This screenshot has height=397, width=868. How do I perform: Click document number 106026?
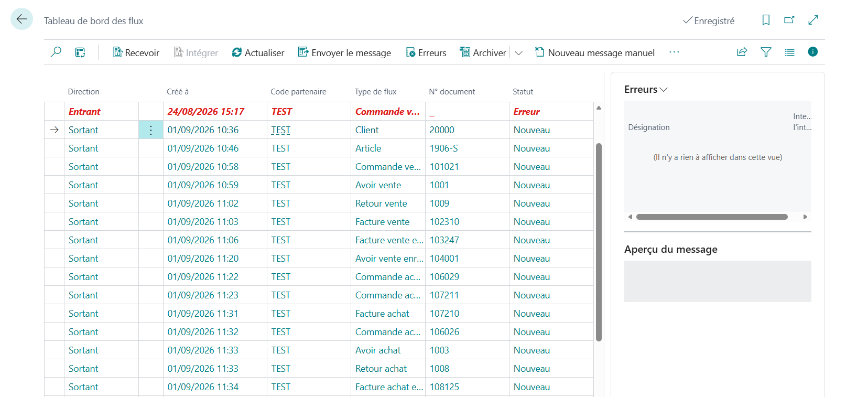(x=444, y=332)
